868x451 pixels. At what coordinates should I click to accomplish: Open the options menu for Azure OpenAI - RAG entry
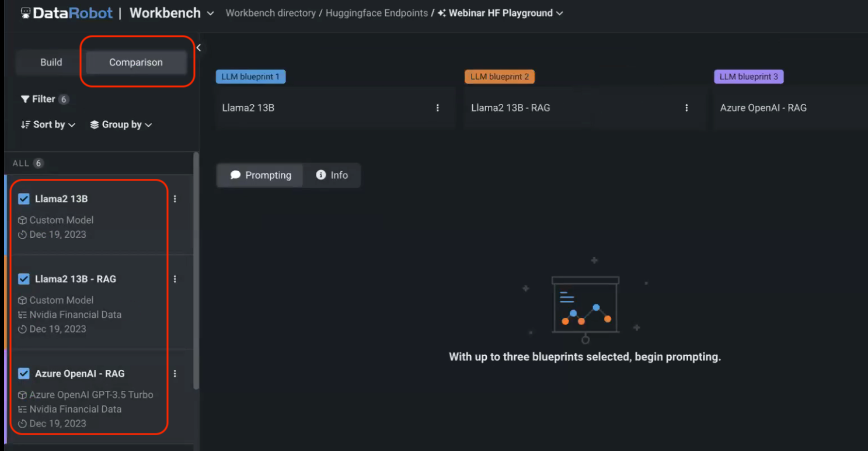[x=175, y=373]
